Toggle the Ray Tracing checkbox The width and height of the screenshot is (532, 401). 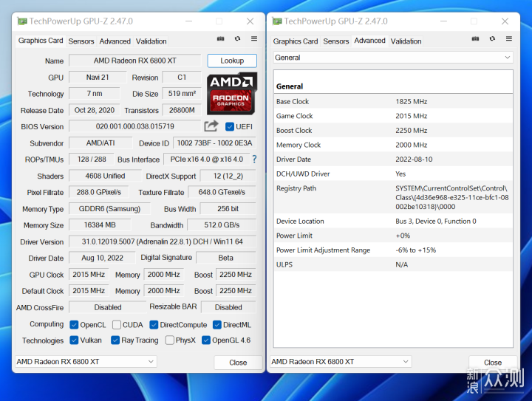(x=115, y=340)
